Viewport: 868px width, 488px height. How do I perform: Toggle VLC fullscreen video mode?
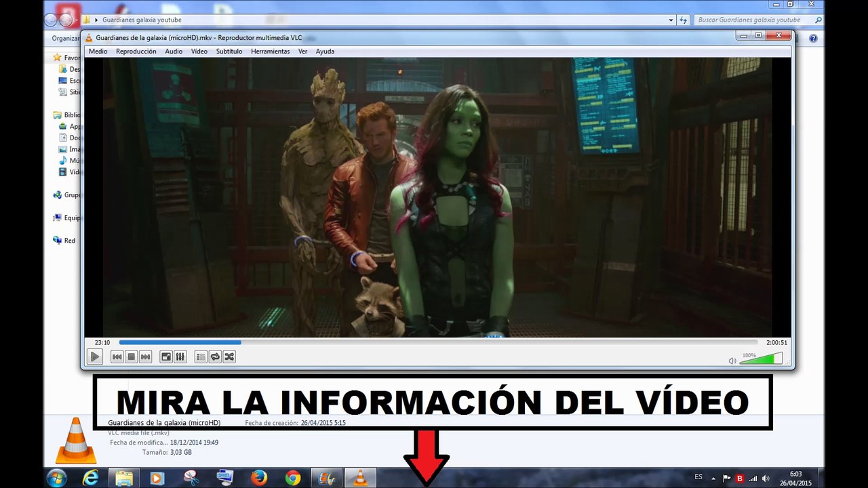[166, 357]
